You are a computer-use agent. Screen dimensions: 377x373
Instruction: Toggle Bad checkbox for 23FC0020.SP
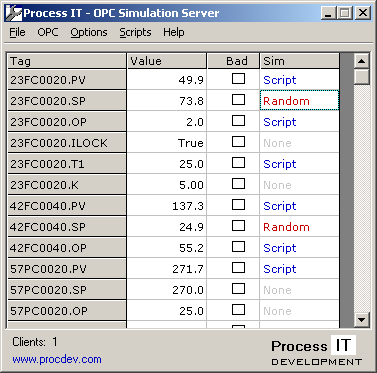point(238,100)
